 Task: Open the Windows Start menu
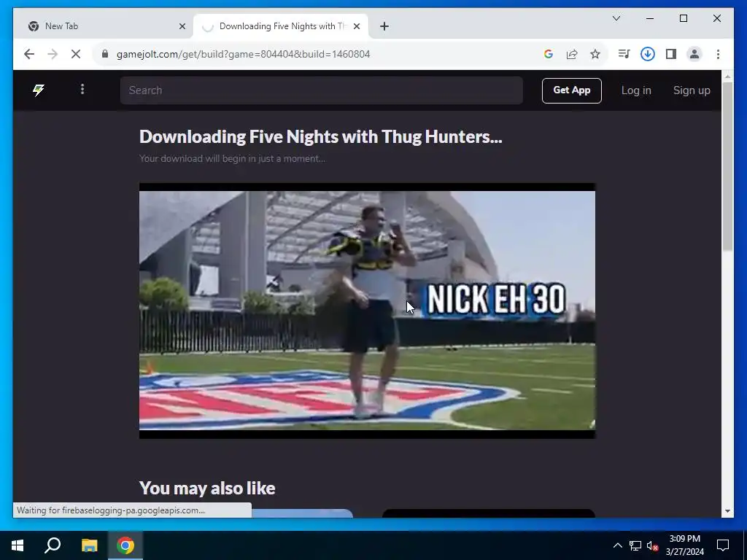point(18,545)
